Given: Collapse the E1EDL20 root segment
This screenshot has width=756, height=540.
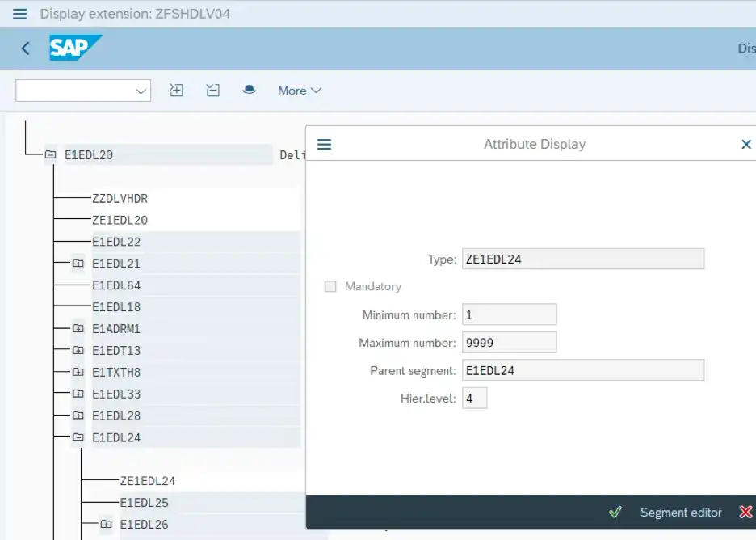Looking at the screenshot, I should (50, 154).
